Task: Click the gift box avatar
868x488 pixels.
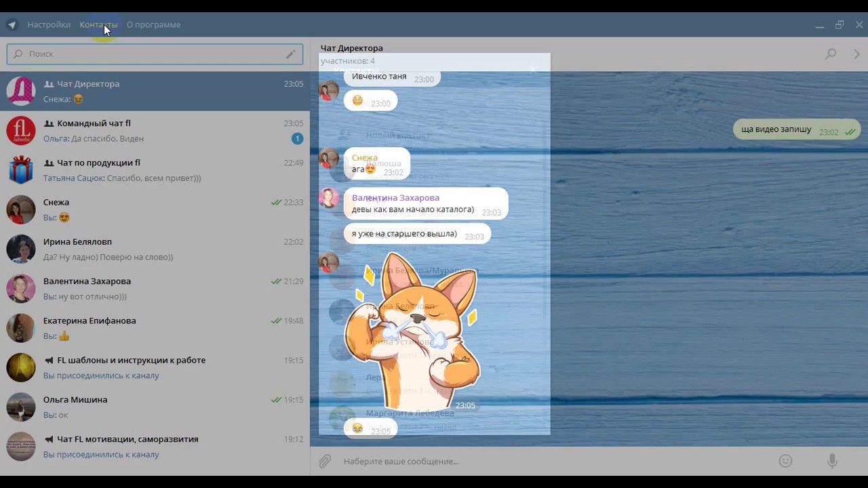Action: [x=21, y=170]
